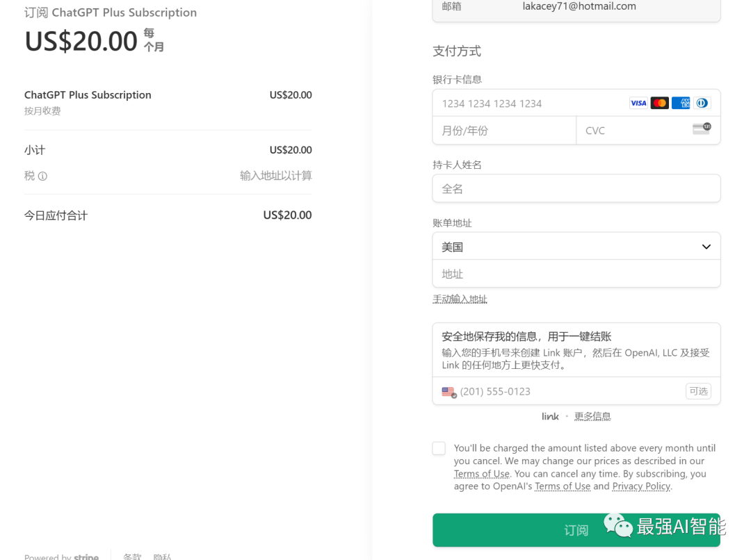
Task: Click the Diners Club card icon
Action: click(x=702, y=104)
